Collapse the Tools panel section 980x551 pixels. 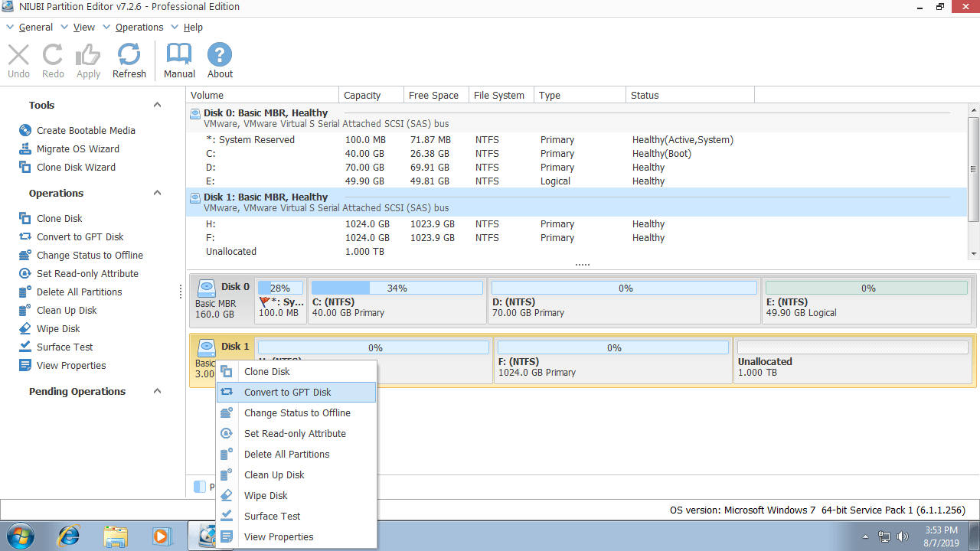point(157,105)
